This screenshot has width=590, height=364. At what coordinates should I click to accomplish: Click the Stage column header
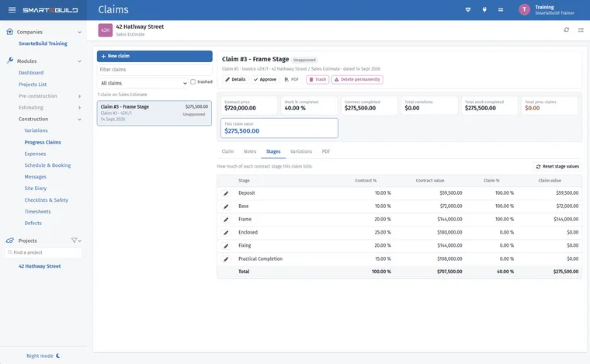(x=244, y=181)
